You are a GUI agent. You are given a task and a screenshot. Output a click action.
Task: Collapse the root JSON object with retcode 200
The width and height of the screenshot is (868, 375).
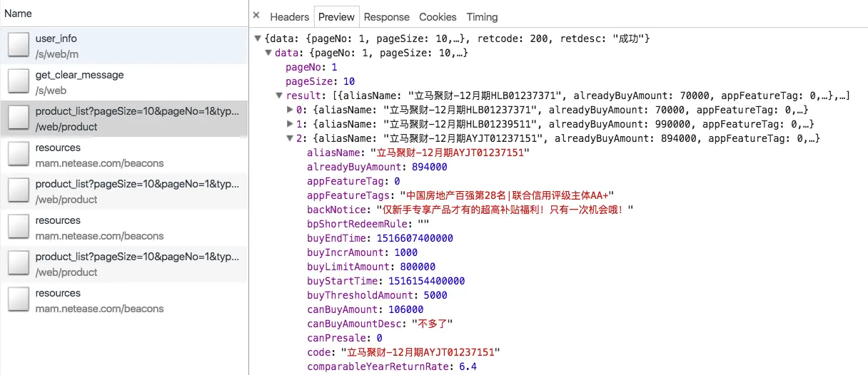click(258, 38)
